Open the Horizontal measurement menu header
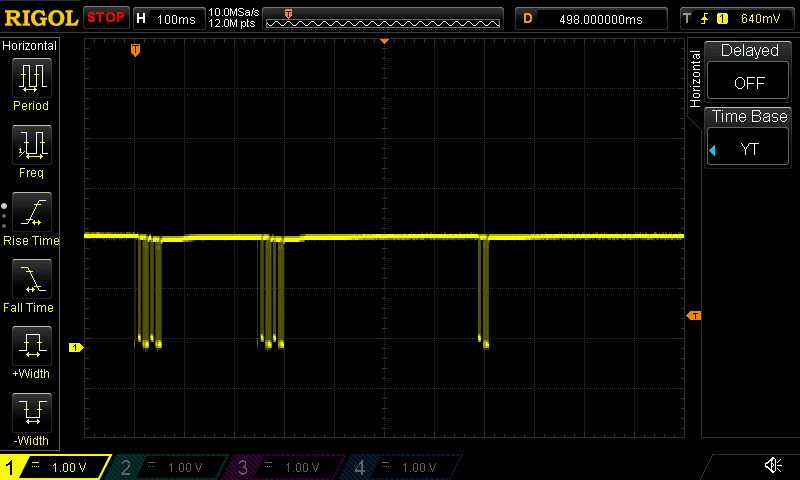The width and height of the screenshot is (800, 480). tap(30, 46)
